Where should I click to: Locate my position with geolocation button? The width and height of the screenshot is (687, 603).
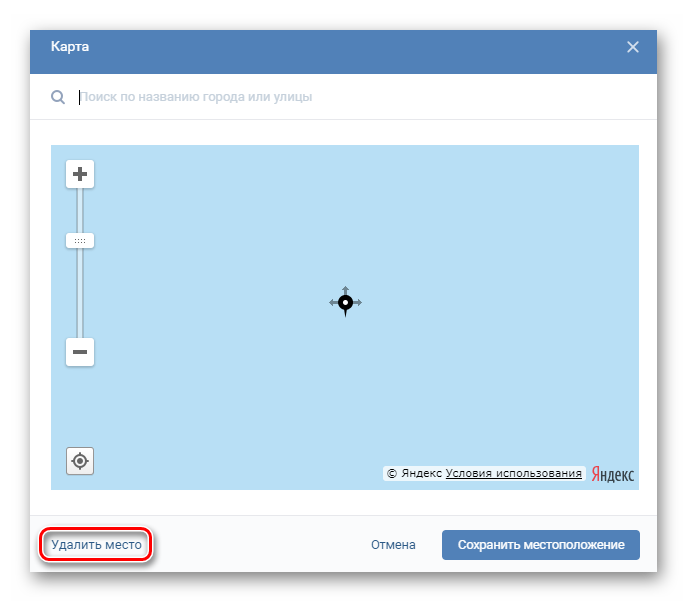tap(80, 461)
